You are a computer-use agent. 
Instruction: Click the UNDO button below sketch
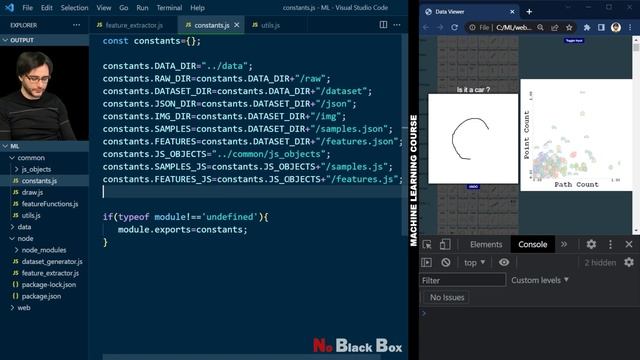(x=473, y=187)
